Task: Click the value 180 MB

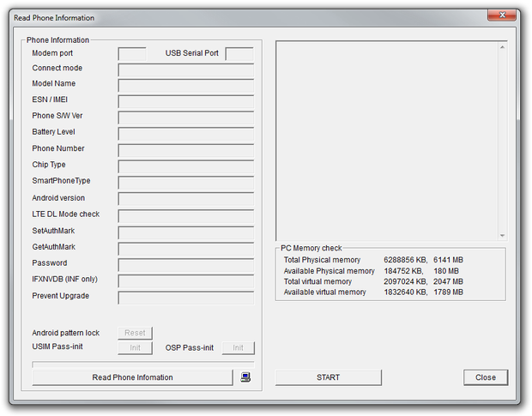Action: click(x=446, y=271)
